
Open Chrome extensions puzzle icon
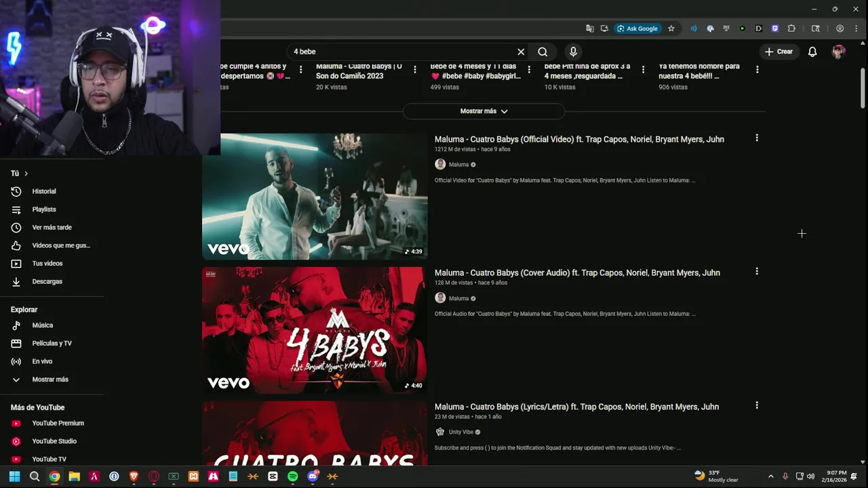tap(791, 28)
